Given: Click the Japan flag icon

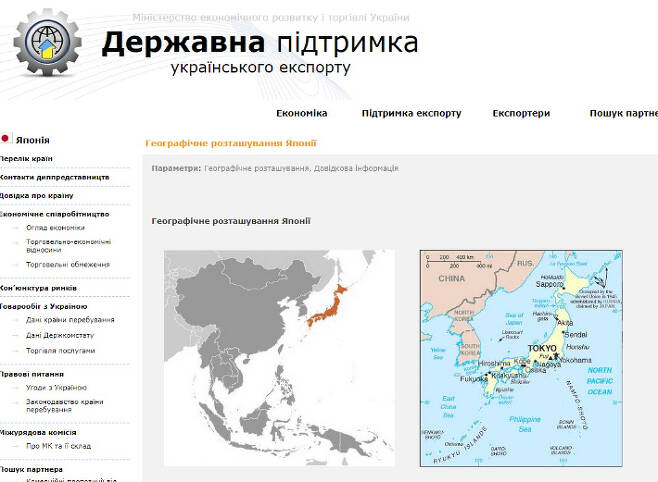Looking at the screenshot, I should [x=5, y=138].
